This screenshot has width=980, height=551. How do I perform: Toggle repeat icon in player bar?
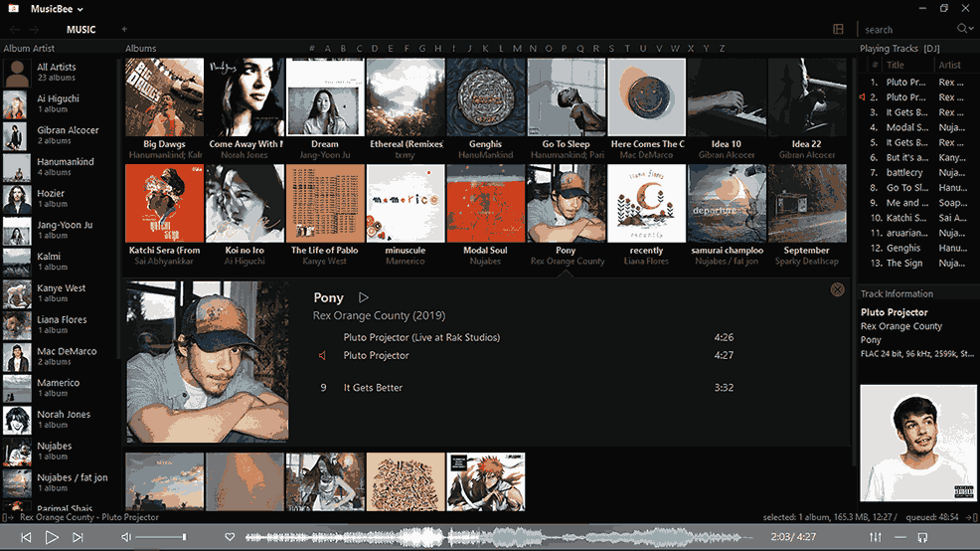922,537
